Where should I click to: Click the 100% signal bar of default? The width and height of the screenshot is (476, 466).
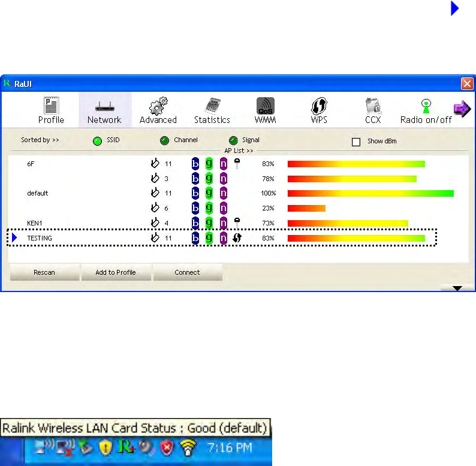370,193
